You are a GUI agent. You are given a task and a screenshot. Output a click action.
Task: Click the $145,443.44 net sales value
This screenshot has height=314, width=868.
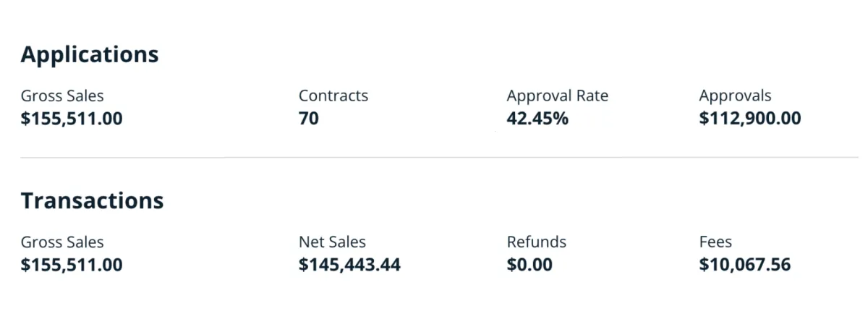(349, 265)
